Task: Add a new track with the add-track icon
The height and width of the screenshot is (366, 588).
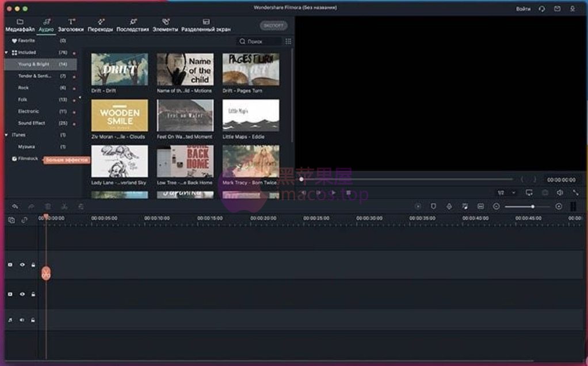Action: [12, 220]
